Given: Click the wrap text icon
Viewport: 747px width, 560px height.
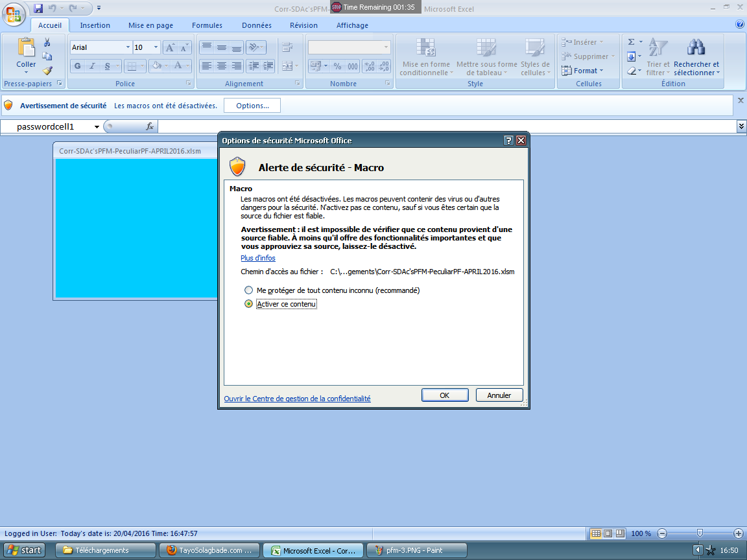Looking at the screenshot, I should pos(287,47).
